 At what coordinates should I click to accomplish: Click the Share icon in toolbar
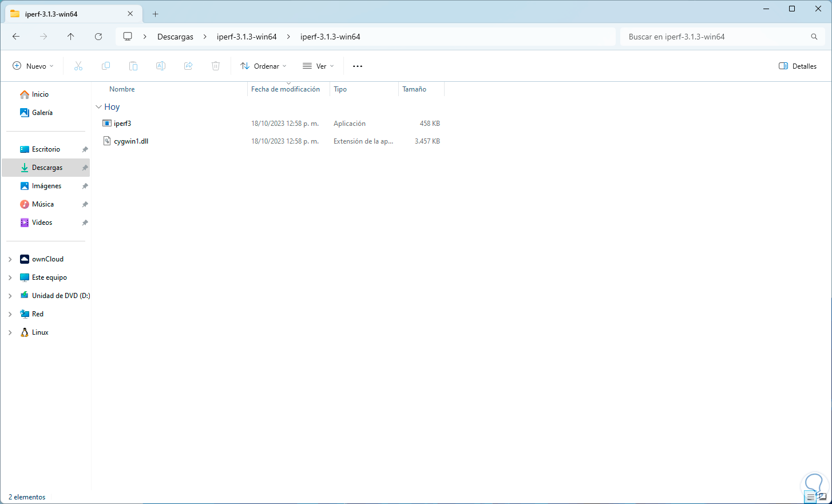[x=188, y=66]
